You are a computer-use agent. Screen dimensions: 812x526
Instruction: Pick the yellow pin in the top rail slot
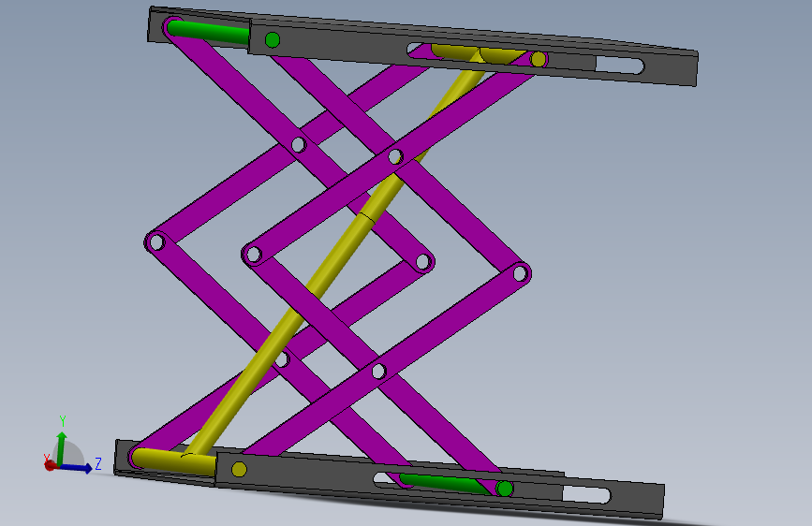point(539,59)
